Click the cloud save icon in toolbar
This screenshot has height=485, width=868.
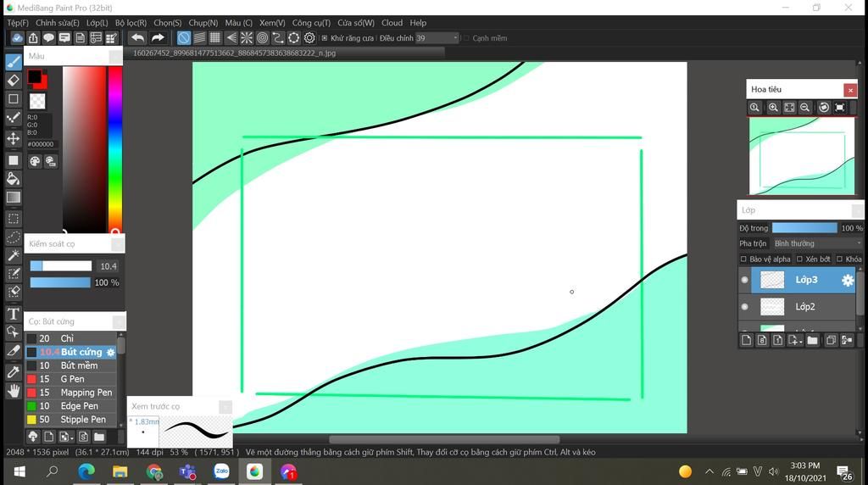coord(17,37)
